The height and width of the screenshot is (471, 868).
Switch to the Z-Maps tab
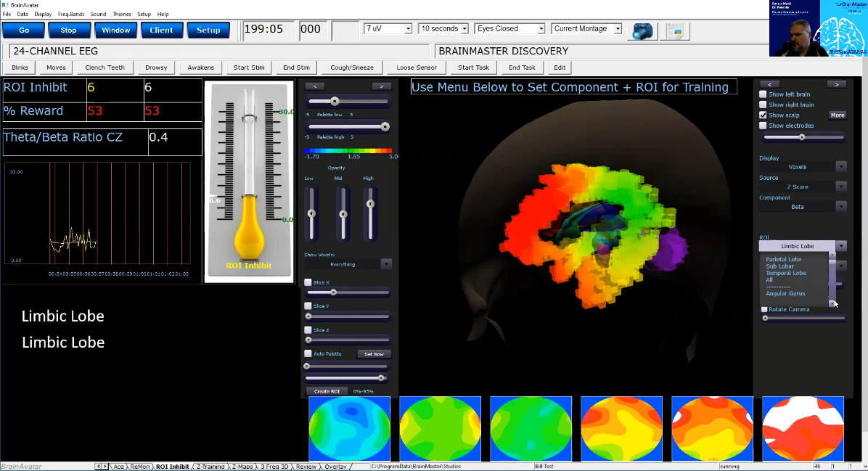pyautogui.click(x=243, y=467)
